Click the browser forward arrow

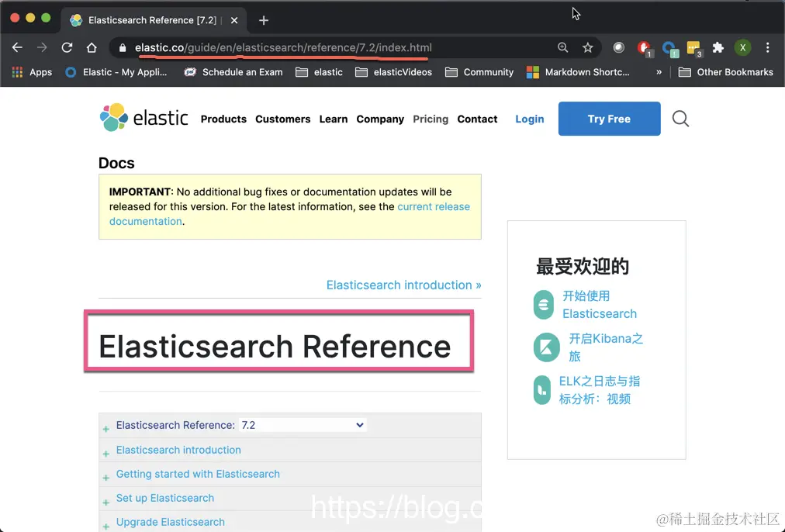coord(42,47)
